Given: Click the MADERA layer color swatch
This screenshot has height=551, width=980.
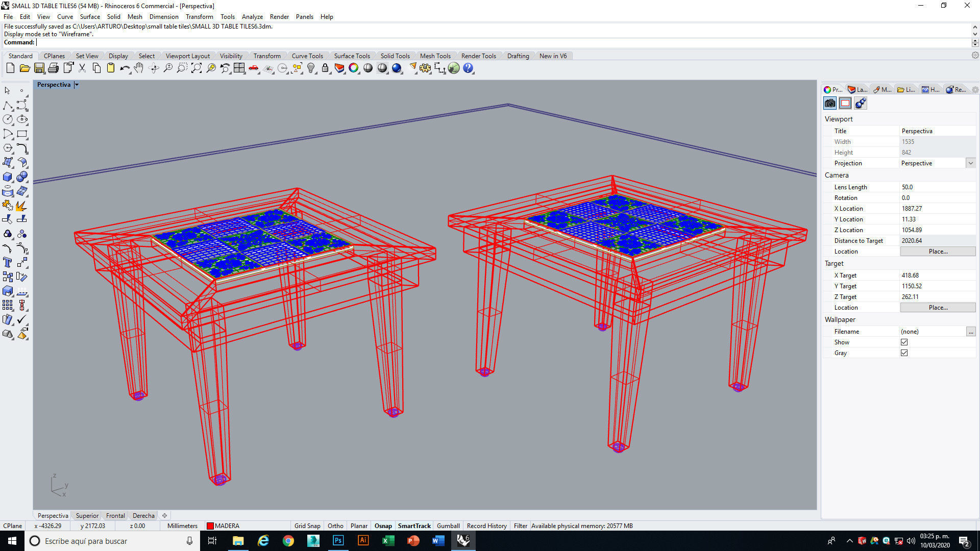Looking at the screenshot, I should (210, 526).
